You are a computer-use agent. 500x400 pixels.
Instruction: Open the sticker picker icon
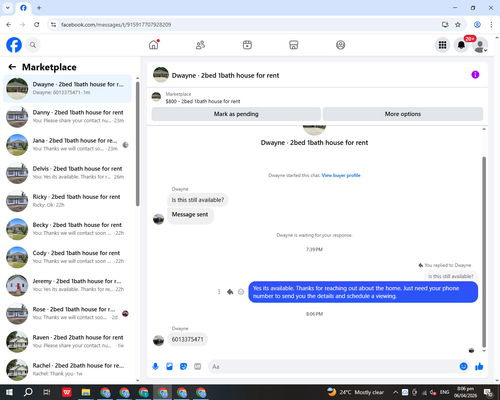(183, 367)
